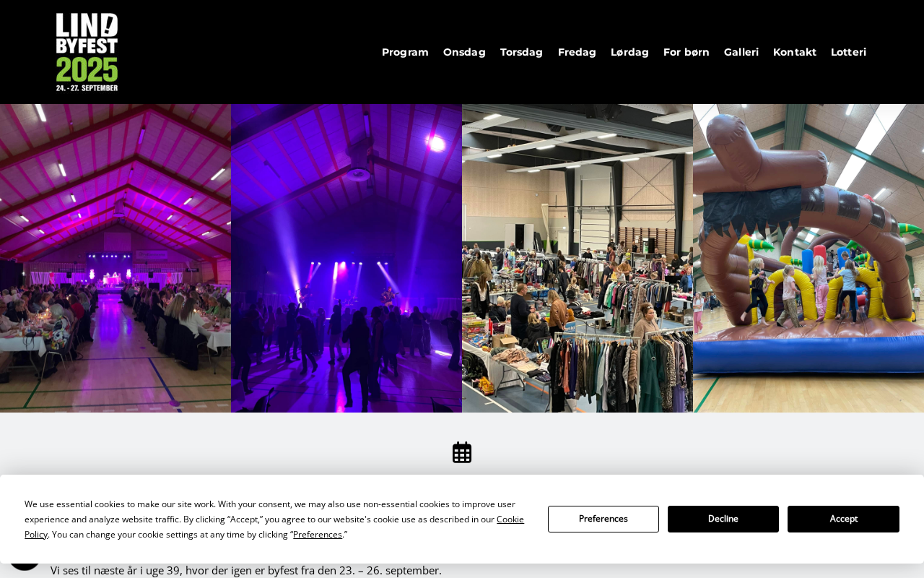The image size is (924, 578).
Task: View the inflatable bouncy castle photo
Action: [x=808, y=258]
